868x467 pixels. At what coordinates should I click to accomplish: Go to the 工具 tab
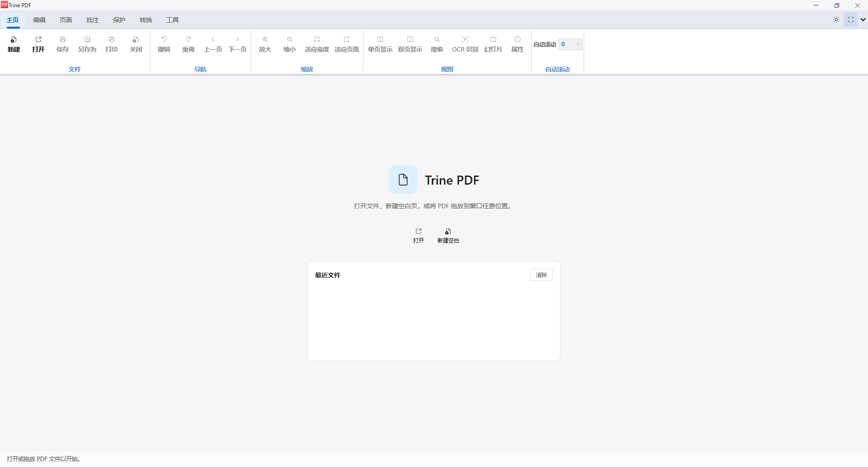pos(173,20)
